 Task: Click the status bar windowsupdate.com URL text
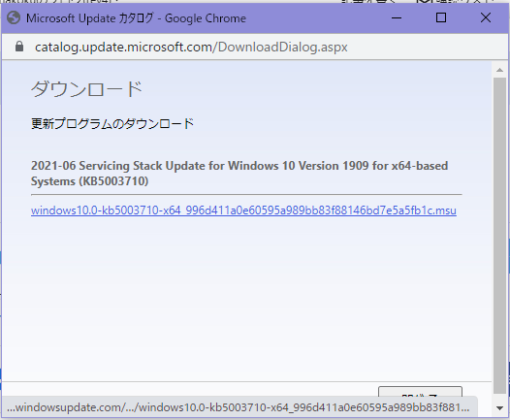click(x=239, y=407)
